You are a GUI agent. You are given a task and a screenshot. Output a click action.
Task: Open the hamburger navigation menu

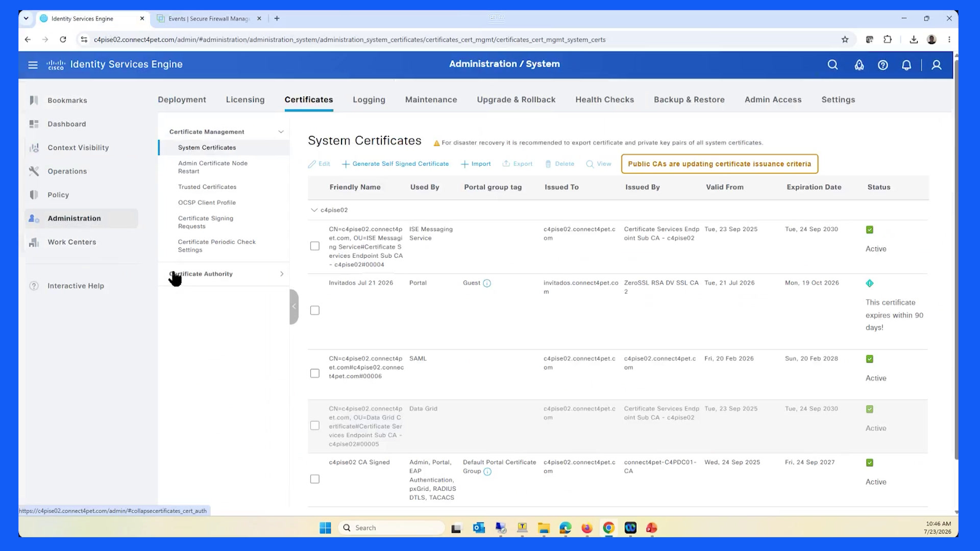pos(33,65)
